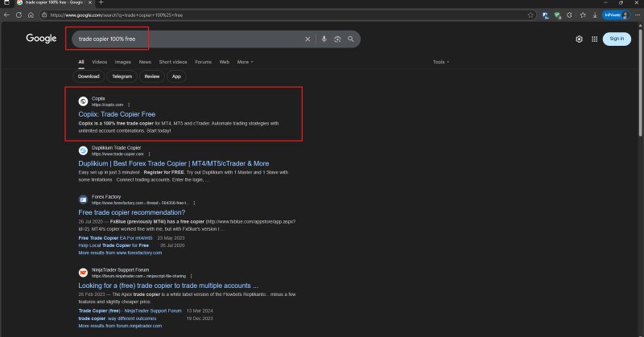Apply the Telegram suggestion chip
This screenshot has width=644, height=337.
click(x=122, y=76)
